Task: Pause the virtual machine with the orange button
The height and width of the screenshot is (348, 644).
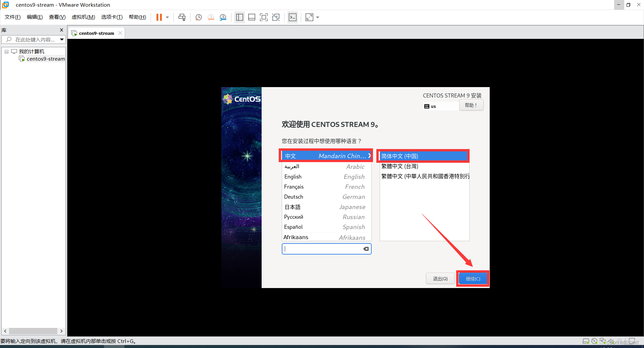Action: click(x=159, y=17)
